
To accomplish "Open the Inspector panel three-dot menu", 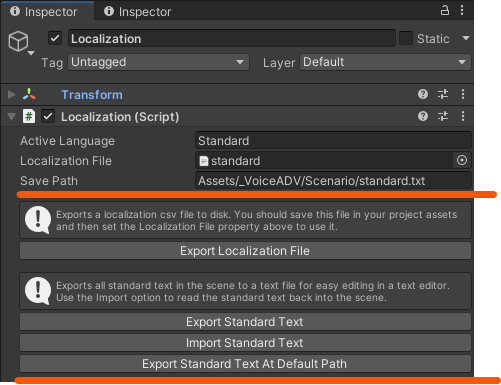I will [x=462, y=10].
